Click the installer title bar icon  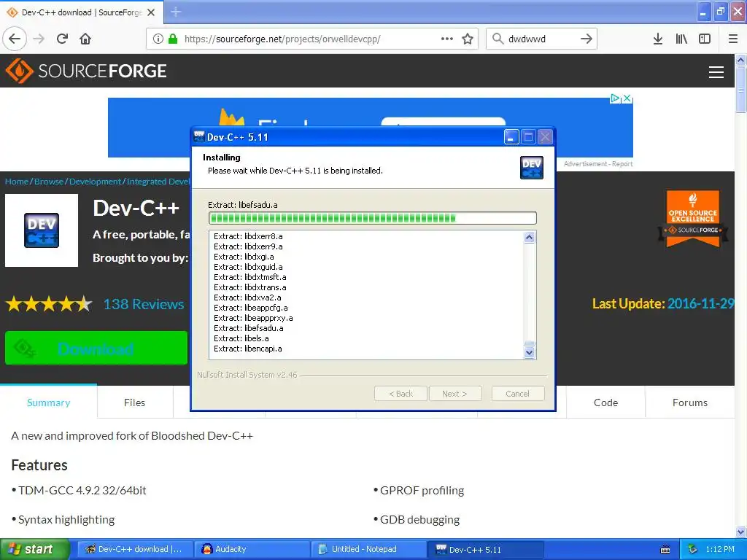click(x=199, y=136)
